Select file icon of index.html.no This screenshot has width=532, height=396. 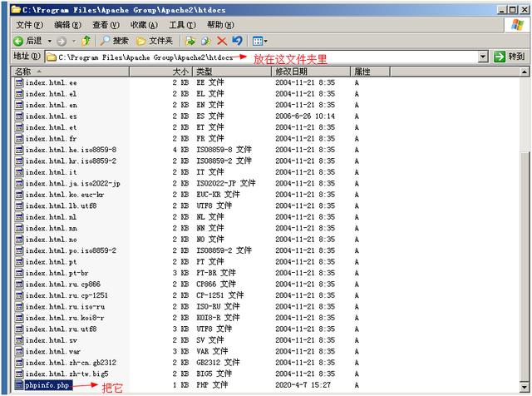coord(19,240)
